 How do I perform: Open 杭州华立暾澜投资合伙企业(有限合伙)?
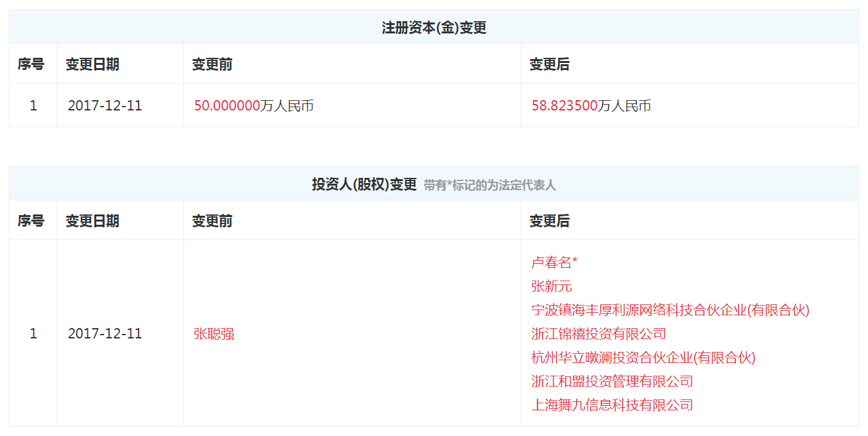(643, 358)
